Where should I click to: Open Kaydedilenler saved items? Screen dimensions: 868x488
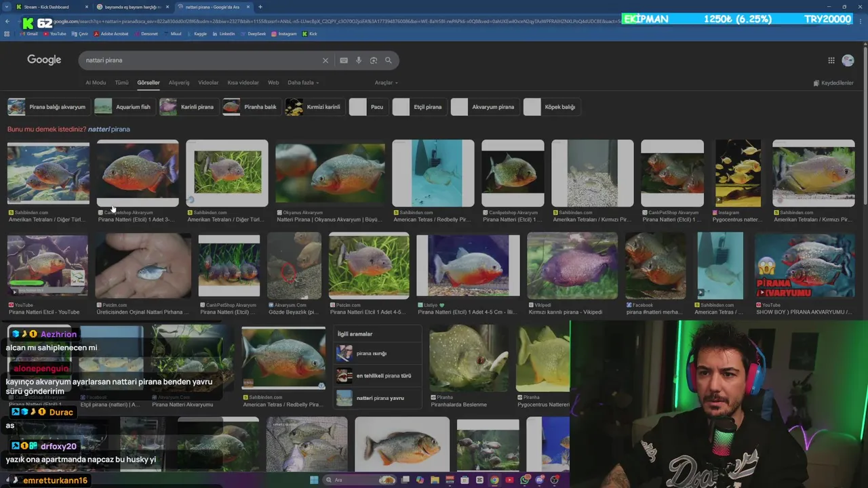(833, 83)
